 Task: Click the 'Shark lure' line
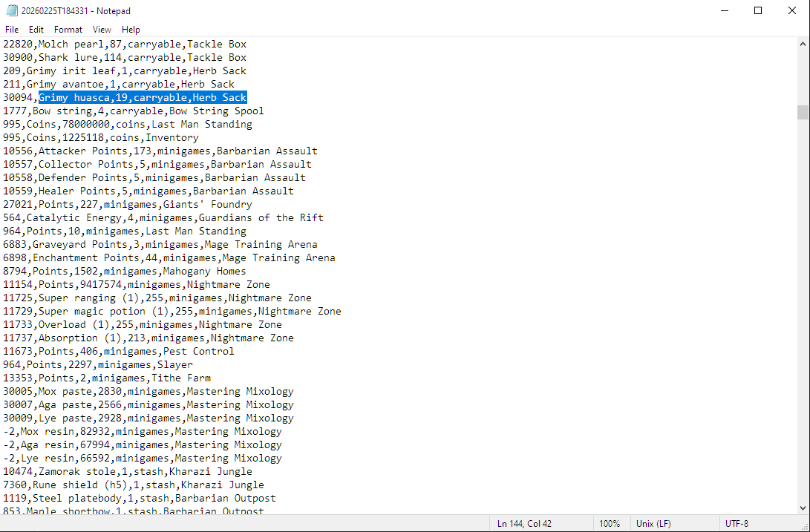[125, 57]
